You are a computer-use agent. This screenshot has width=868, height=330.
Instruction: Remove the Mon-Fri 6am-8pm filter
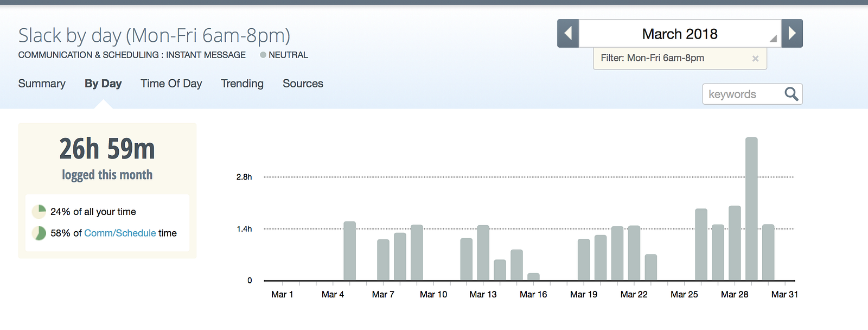755,59
